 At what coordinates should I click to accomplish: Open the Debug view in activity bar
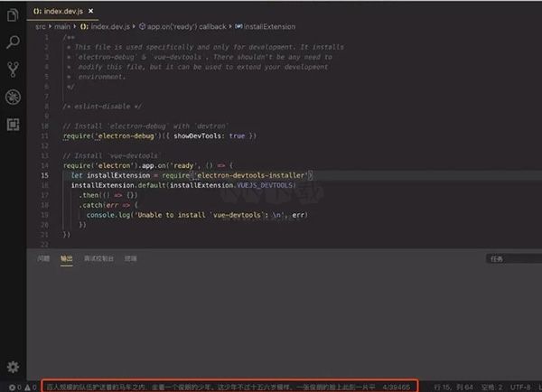[x=13, y=97]
